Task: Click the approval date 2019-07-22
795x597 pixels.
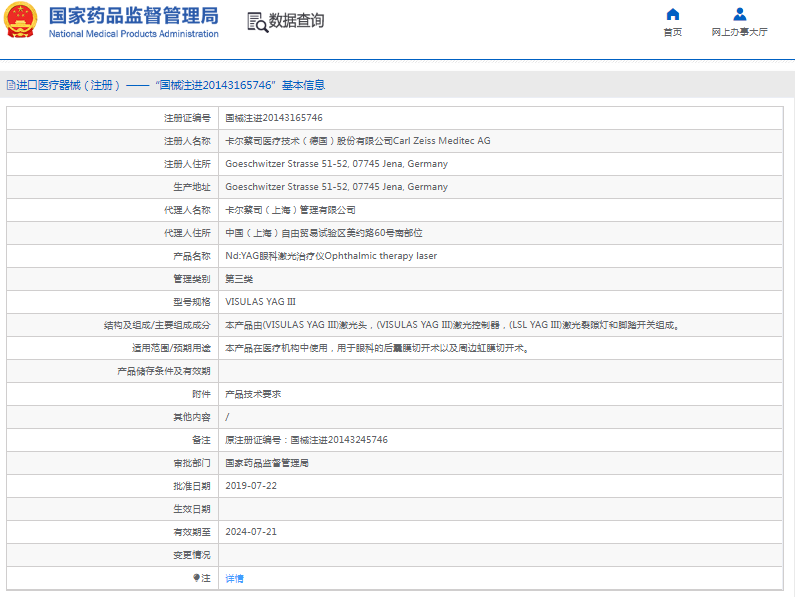Action: coord(251,486)
